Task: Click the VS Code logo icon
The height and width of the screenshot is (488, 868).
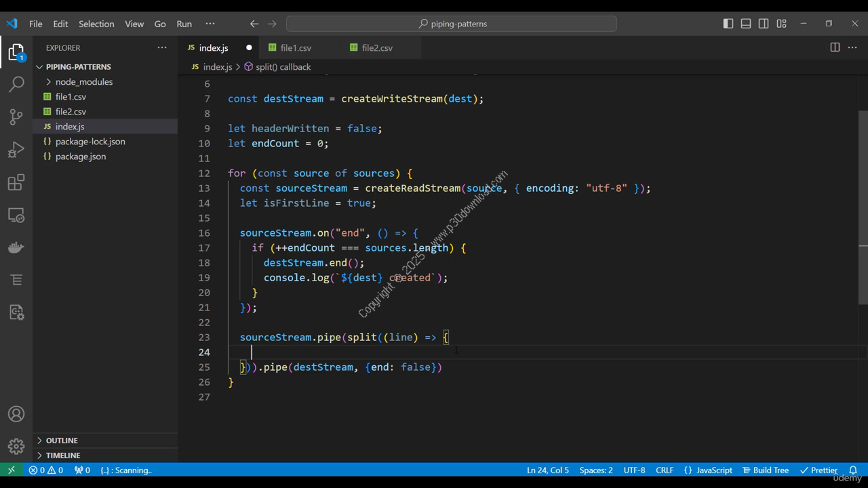Action: pos(12,24)
